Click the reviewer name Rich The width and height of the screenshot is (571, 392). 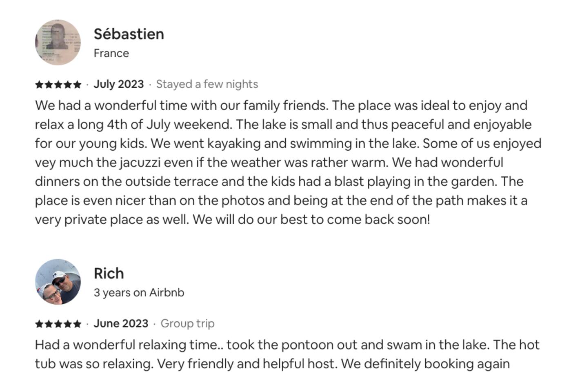[x=109, y=273]
